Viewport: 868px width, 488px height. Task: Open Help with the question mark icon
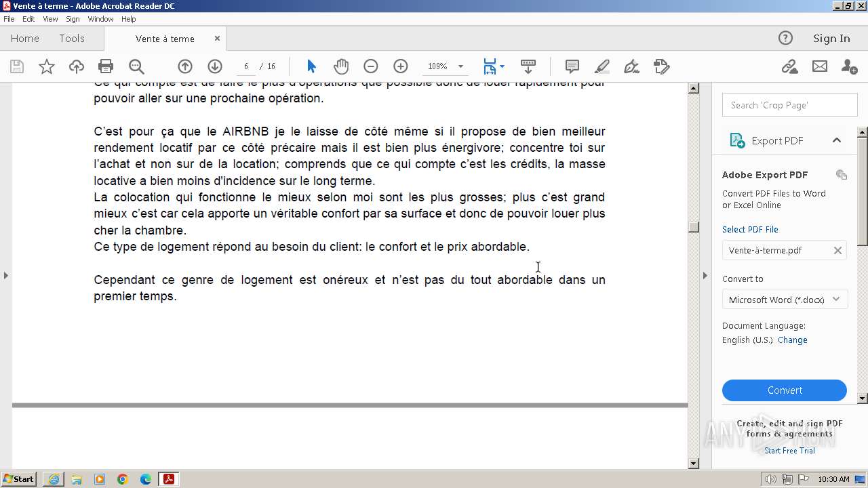[785, 39]
